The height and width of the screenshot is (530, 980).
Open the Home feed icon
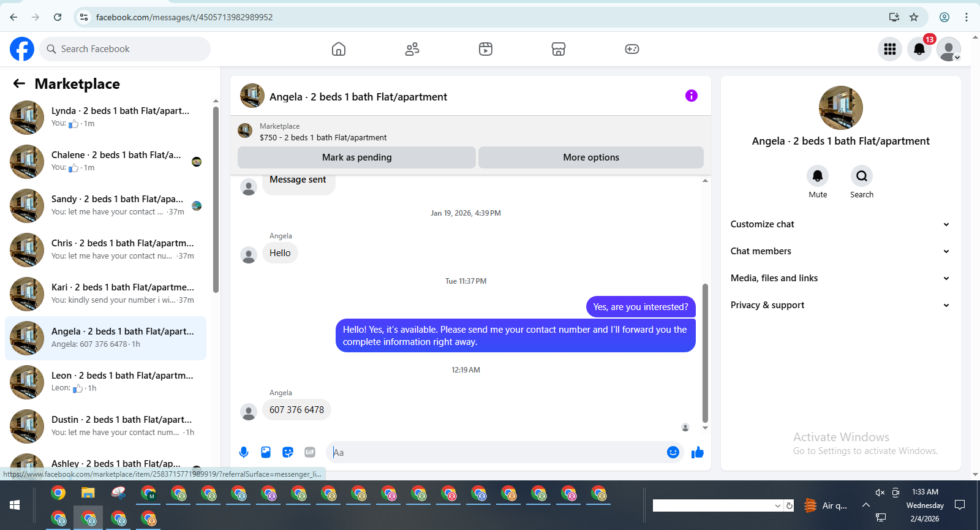[x=339, y=49]
